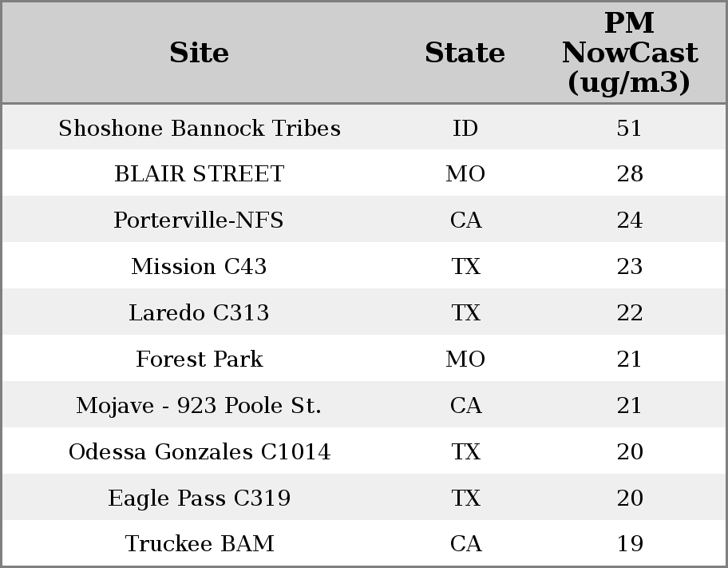728x568 pixels.
Task: Open the Odessa Gonzales C1014 entry
Action: pyautogui.click(x=199, y=452)
